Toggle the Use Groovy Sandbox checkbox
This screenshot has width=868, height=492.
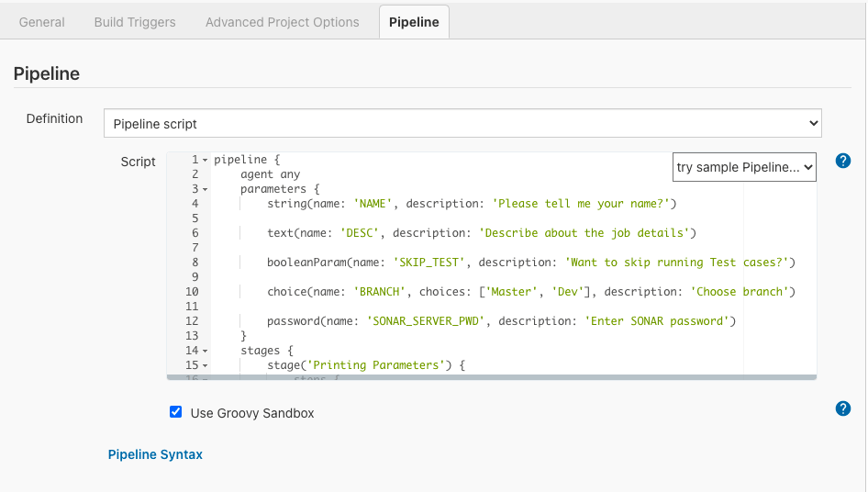tap(176, 412)
